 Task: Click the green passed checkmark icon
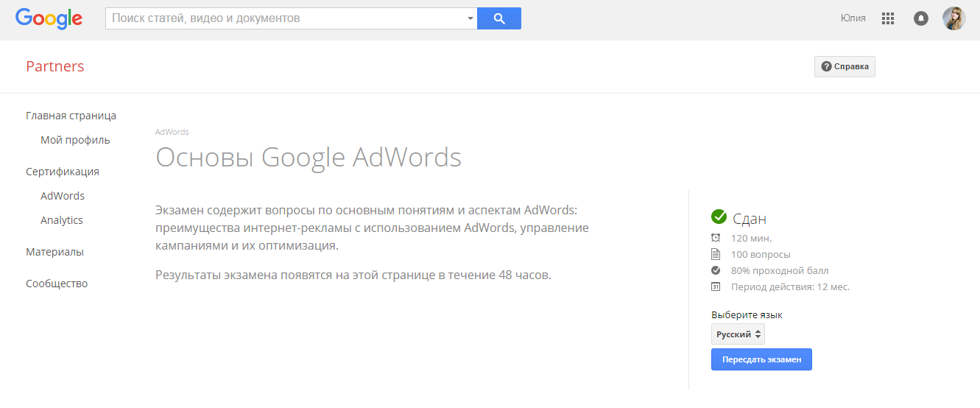click(719, 217)
